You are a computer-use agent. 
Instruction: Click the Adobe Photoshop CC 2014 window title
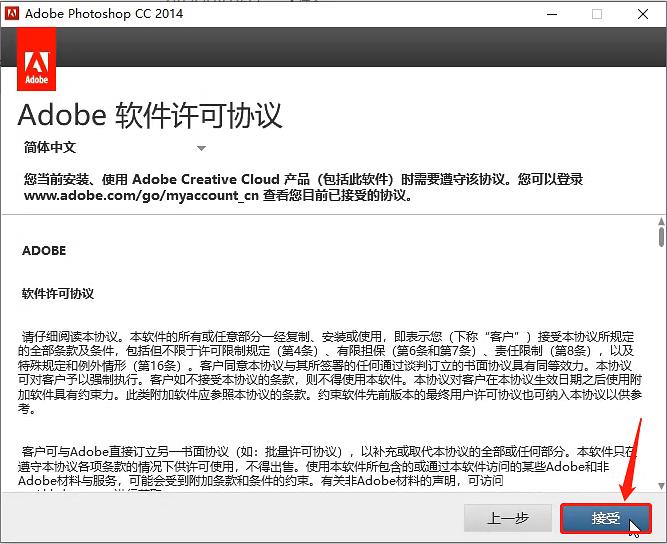coord(104,14)
